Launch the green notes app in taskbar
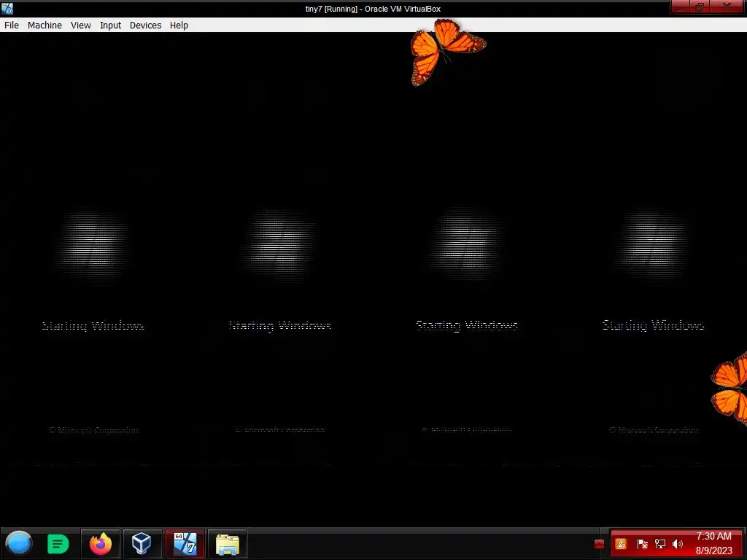The image size is (747, 560). [58, 543]
